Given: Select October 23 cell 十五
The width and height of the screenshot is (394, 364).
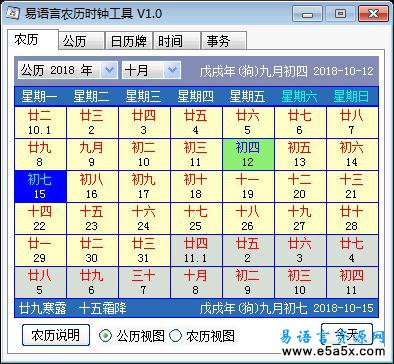Looking at the screenshot, I should [92, 219].
